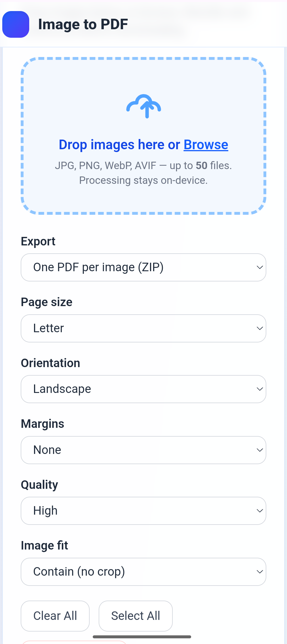Click the Export dropdown chevron arrow
This screenshot has height=644, width=287.
pyautogui.click(x=260, y=267)
